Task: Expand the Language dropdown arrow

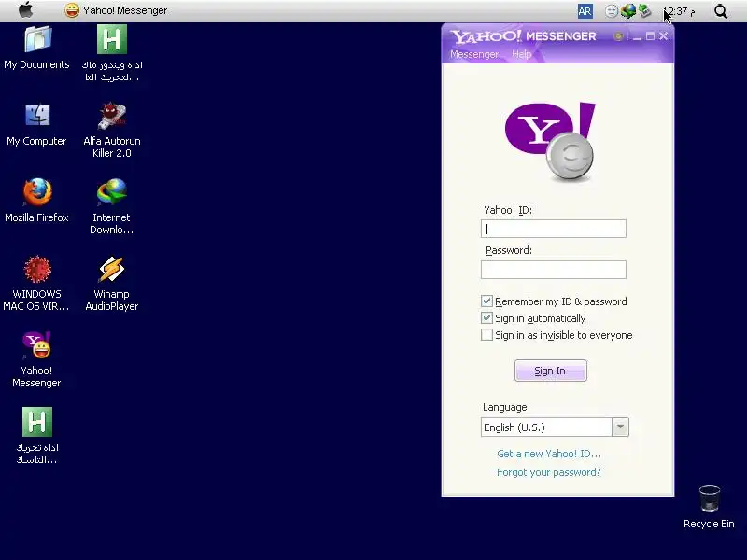Action: click(620, 427)
